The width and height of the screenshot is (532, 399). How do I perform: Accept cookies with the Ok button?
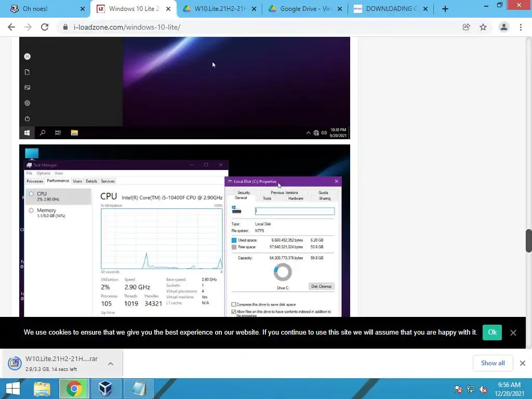[492, 332]
